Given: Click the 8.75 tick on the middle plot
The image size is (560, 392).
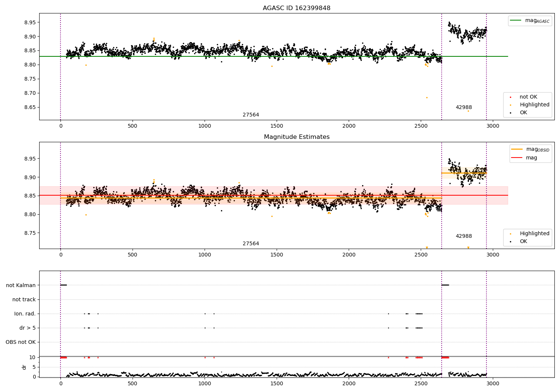Looking at the screenshot, I should pos(29,233).
